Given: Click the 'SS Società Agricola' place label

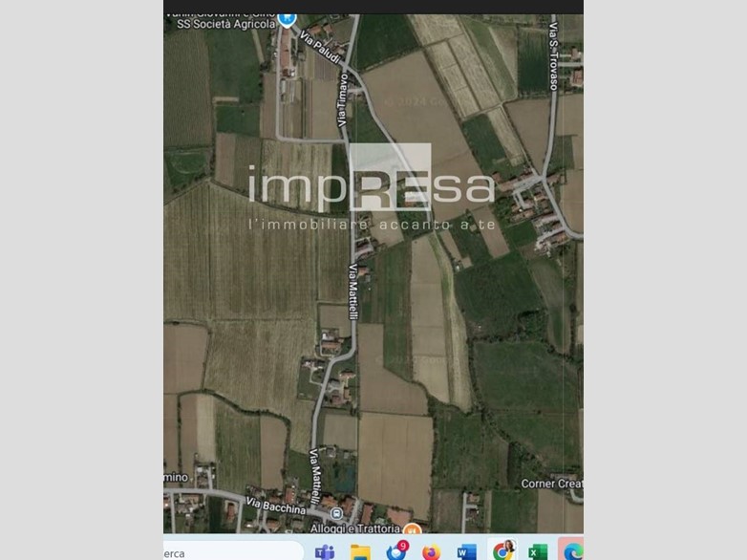Looking at the screenshot, I should [x=226, y=24].
